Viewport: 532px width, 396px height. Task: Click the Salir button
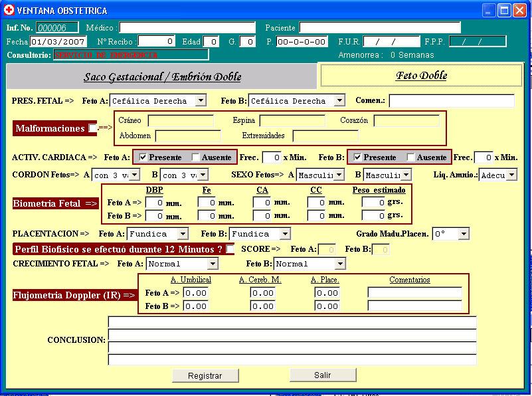[x=323, y=375]
